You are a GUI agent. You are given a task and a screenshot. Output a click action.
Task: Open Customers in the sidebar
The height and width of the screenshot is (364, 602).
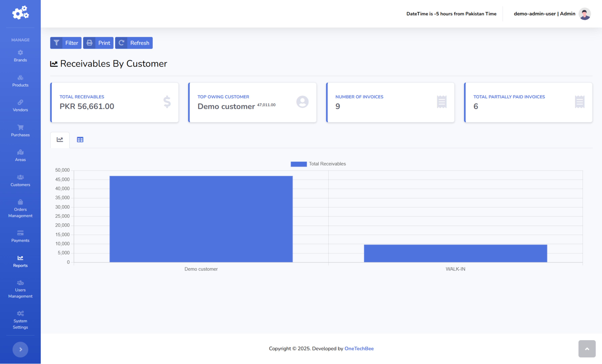20,181
